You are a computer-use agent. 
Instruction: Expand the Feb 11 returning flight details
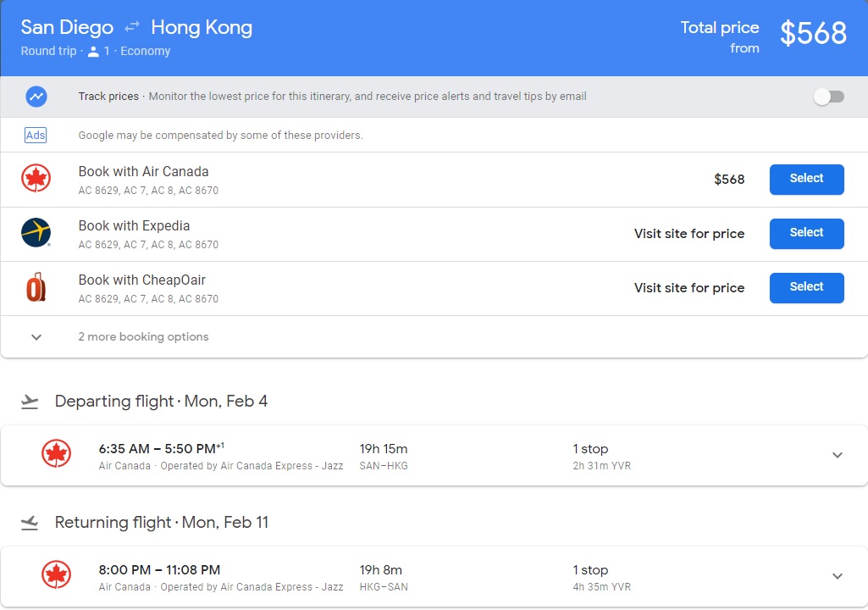[x=837, y=576]
